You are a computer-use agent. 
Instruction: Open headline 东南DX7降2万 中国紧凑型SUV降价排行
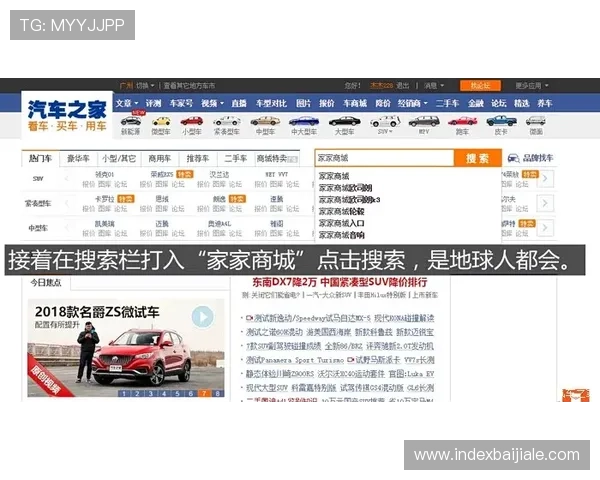tap(340, 282)
